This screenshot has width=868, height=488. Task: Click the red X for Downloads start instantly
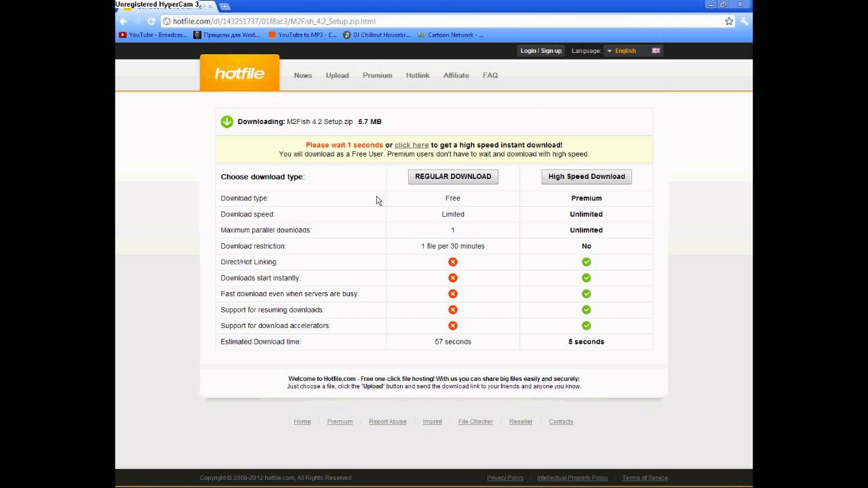453,278
